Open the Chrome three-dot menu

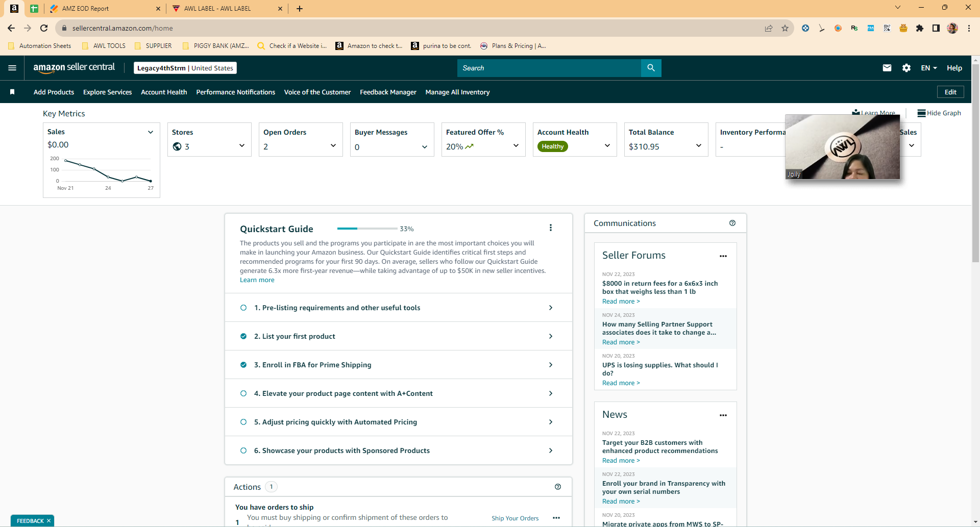(x=969, y=28)
